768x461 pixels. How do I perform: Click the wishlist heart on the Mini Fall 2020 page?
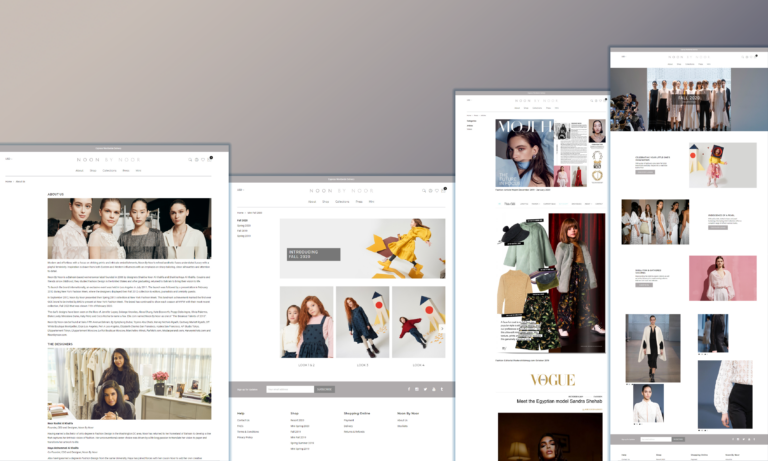tap(437, 191)
